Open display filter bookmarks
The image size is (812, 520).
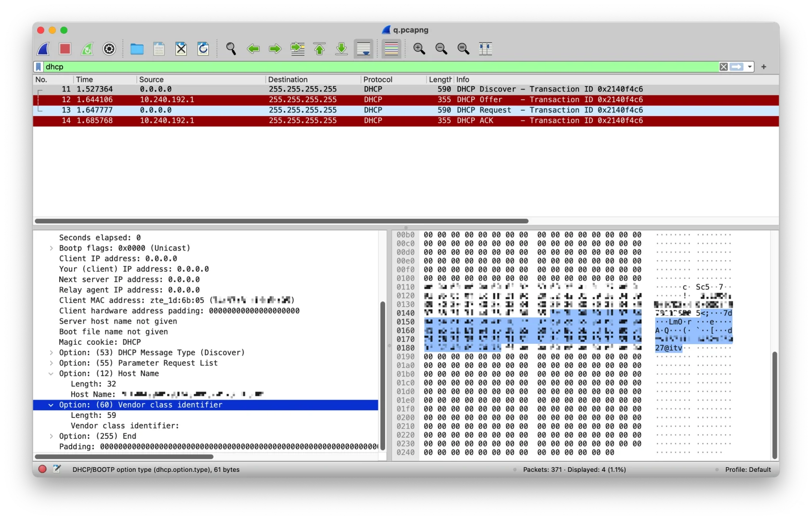tap(39, 67)
